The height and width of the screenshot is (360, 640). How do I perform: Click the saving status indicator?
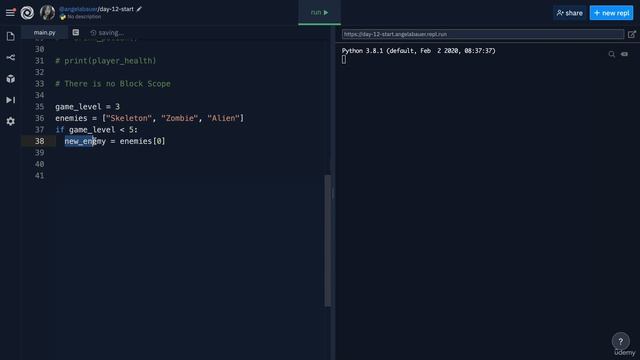coord(107,33)
